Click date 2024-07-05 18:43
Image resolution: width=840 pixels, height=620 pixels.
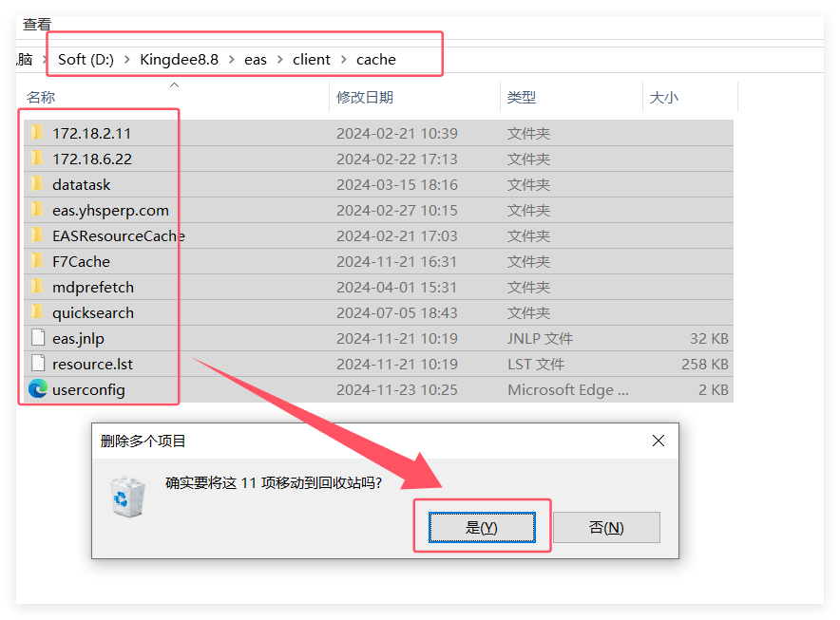[397, 312]
